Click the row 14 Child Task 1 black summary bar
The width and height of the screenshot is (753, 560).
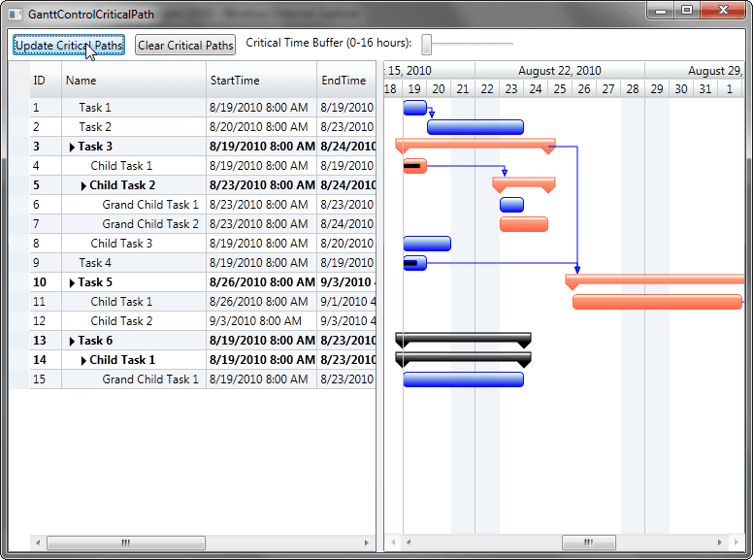pos(464,357)
